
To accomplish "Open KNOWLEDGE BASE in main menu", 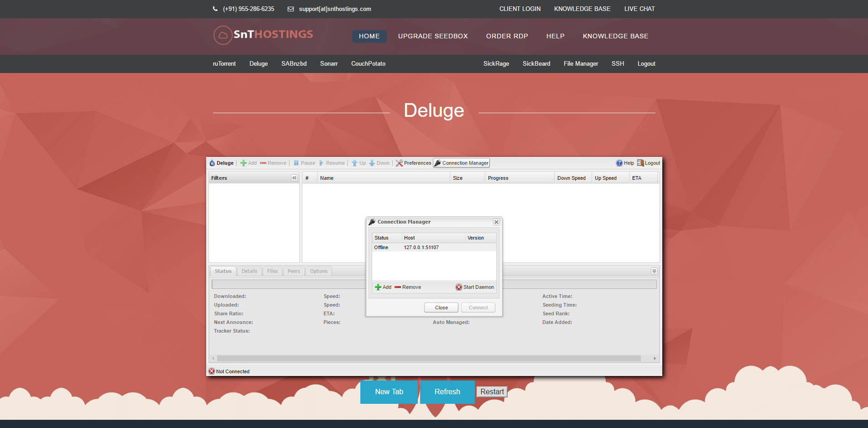I will point(615,36).
